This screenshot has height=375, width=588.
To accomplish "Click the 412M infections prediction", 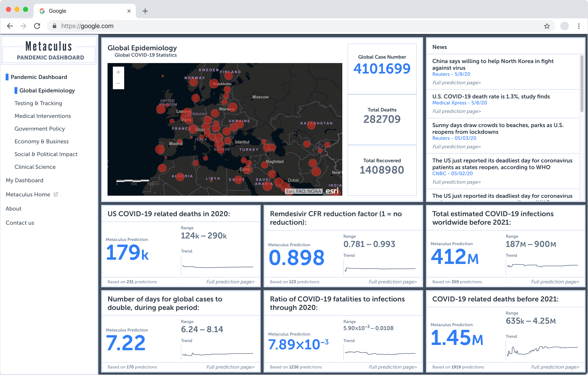I will (455, 257).
